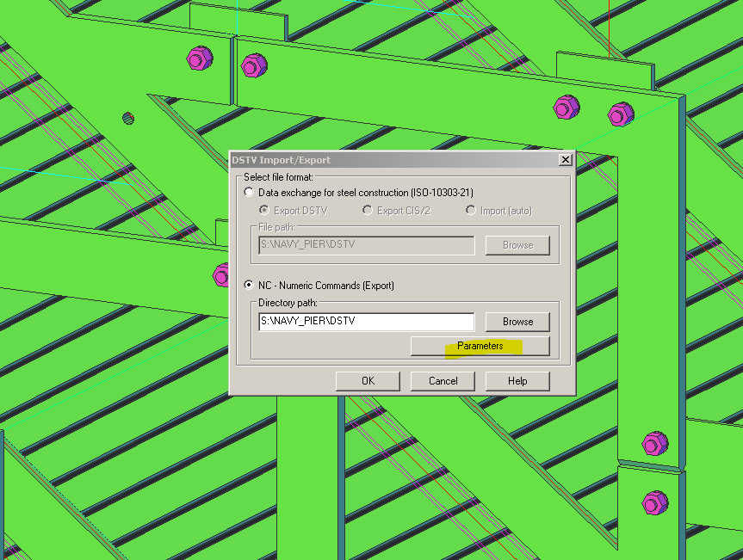This screenshot has height=560, width=743.
Task: Close the DSTV Import/Export dialog
Action: pyautogui.click(x=566, y=159)
